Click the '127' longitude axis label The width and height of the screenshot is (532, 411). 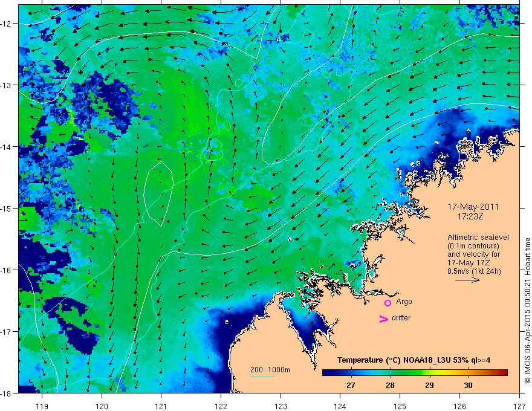[x=519, y=406]
